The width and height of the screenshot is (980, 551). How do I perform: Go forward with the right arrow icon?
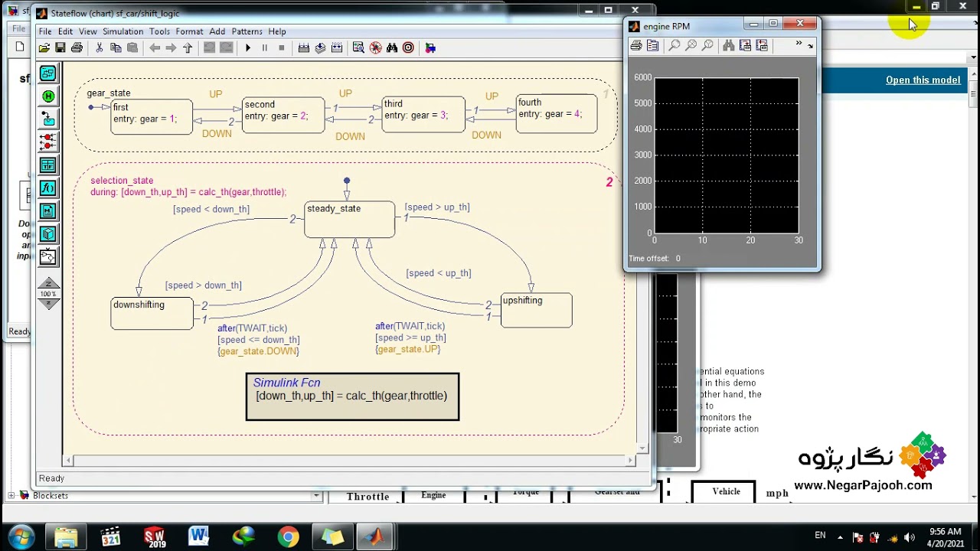point(171,47)
